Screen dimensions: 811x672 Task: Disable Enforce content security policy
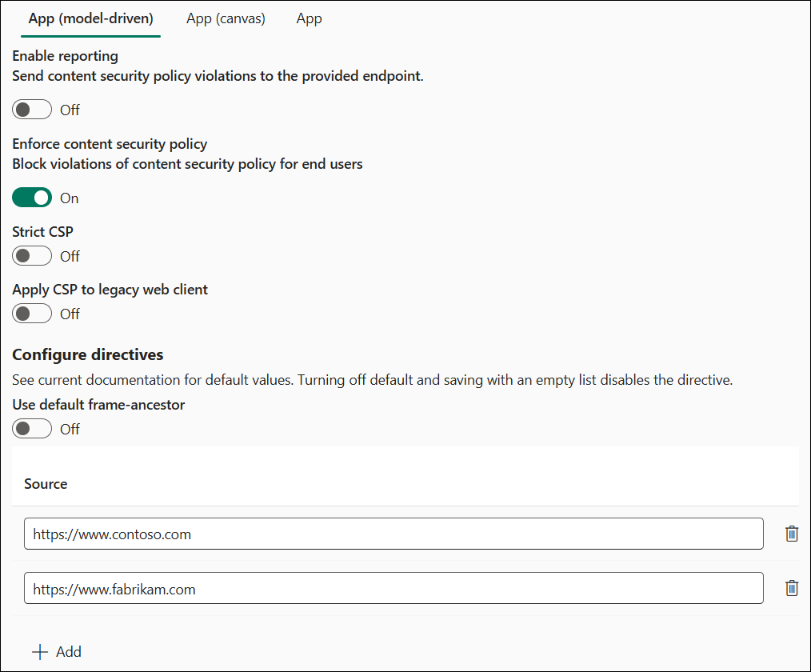coord(32,197)
